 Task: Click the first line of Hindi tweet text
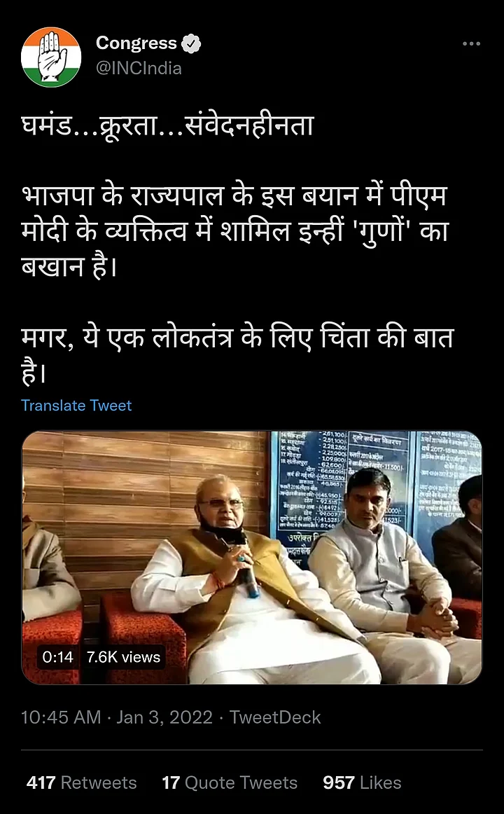[167, 125]
